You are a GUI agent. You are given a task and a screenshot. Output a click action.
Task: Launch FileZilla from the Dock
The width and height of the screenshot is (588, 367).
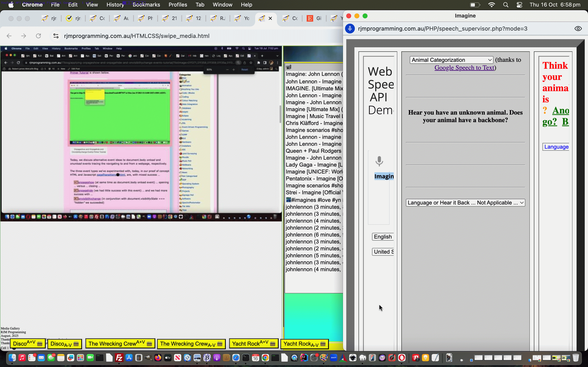[119, 358]
